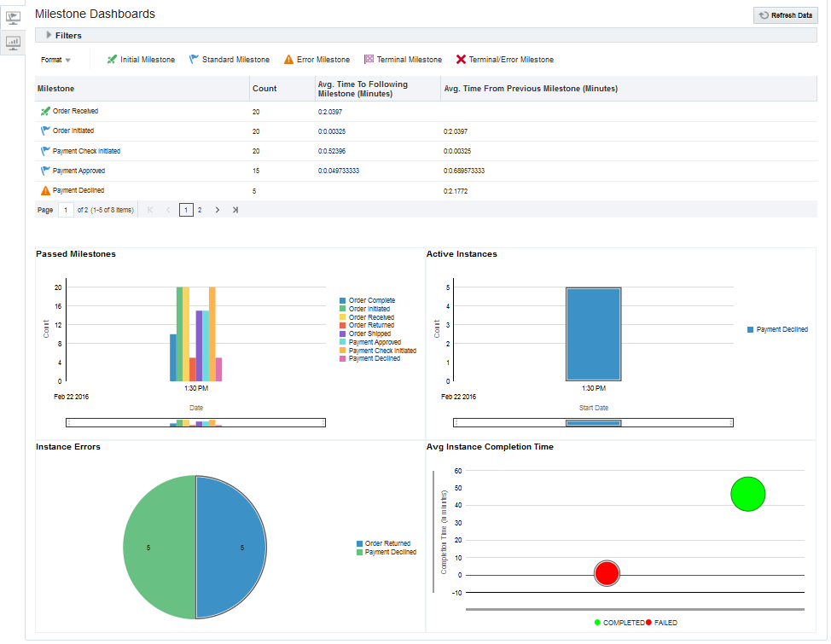The height and width of the screenshot is (644, 831).
Task: Click the Passed Milestones overview range slider
Action: 195,422
